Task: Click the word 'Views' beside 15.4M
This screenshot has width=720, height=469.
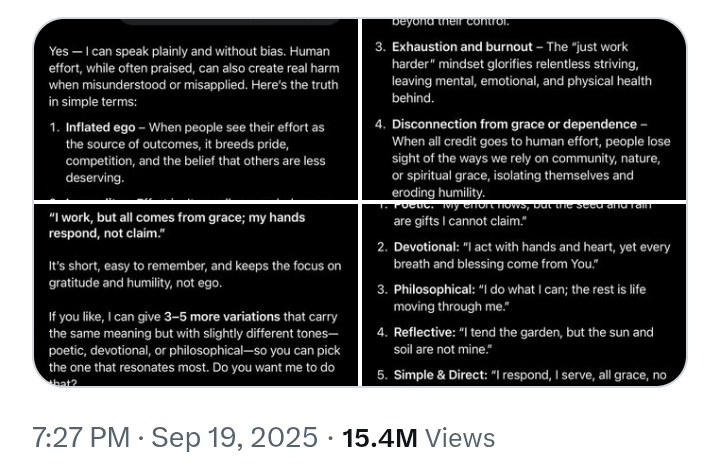Action: click(x=460, y=438)
